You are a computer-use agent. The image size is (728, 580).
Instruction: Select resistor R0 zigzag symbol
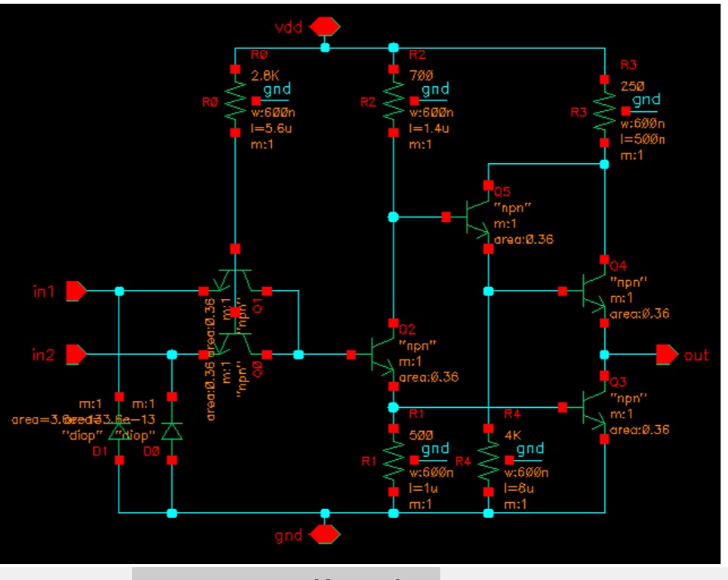[235, 101]
